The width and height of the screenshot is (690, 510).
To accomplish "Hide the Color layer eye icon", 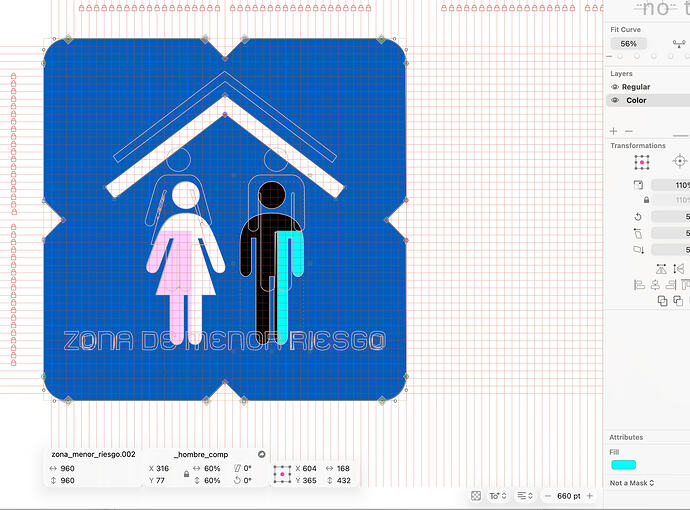I will click(x=615, y=100).
